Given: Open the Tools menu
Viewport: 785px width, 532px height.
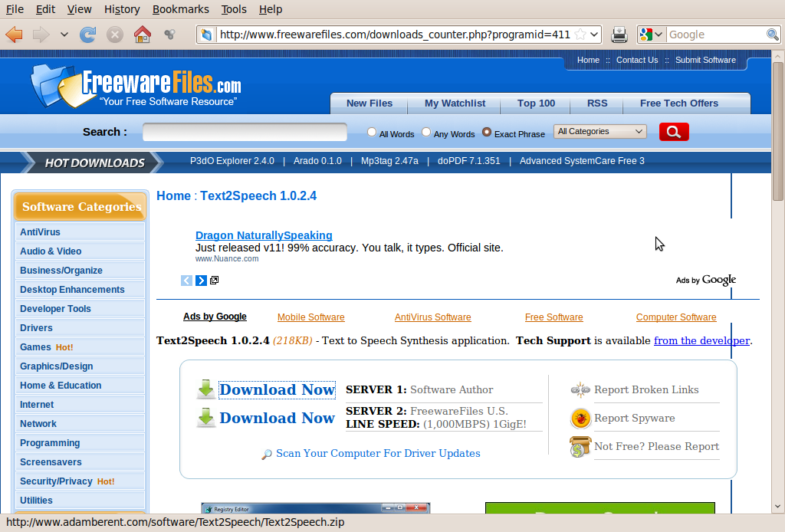Looking at the screenshot, I should tap(234, 9).
